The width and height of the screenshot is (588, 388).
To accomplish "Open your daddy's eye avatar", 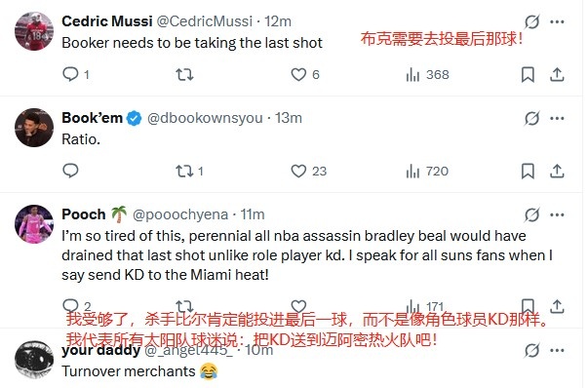I will coord(34,360).
